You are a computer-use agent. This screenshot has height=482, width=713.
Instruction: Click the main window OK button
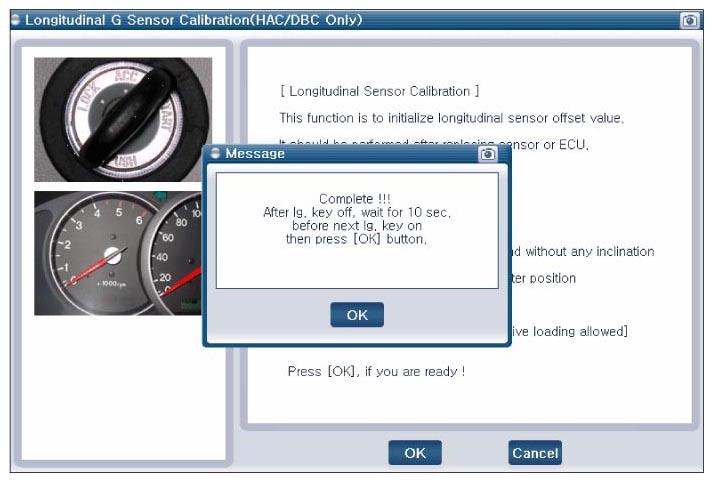click(x=415, y=453)
